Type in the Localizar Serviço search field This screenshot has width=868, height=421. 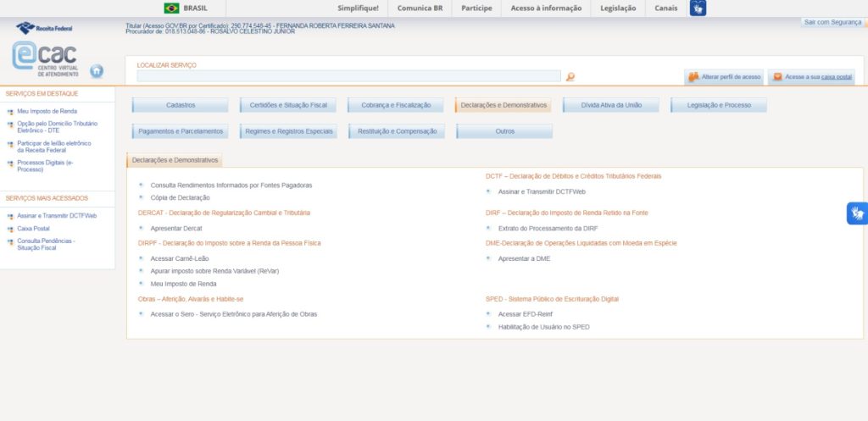coord(348,76)
